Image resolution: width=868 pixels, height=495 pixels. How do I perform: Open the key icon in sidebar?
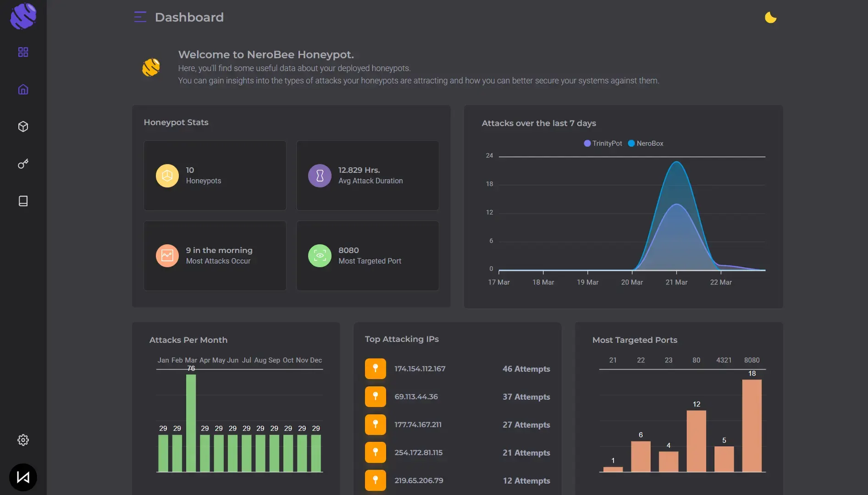[x=23, y=164]
